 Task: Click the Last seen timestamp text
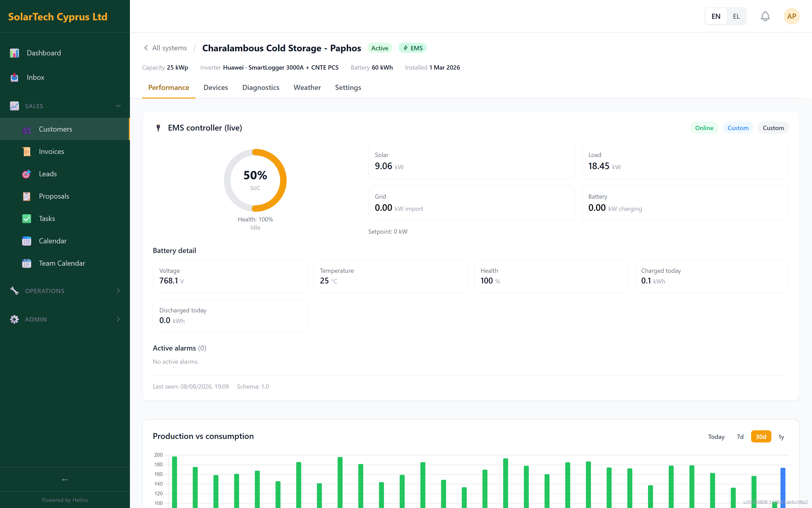click(x=191, y=386)
